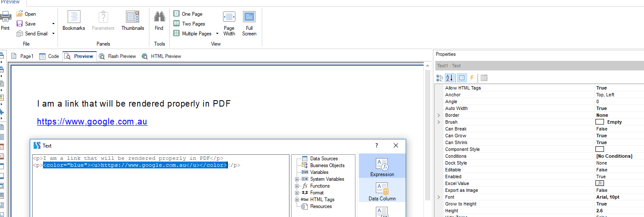Open the Excel Value fx editor
Viewport: 644px width, 217px height.
pos(599,183)
